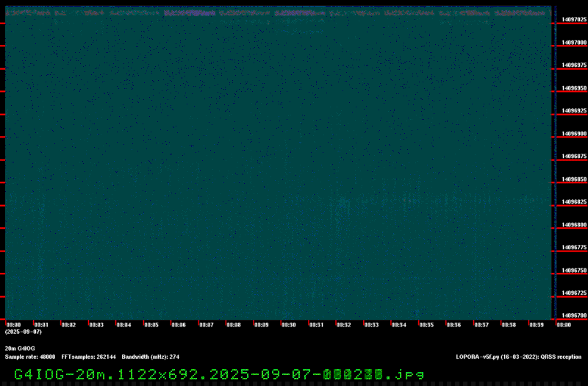Click the date label (2025-09-07)
The width and height of the screenshot is (588, 386).
click(x=24, y=332)
